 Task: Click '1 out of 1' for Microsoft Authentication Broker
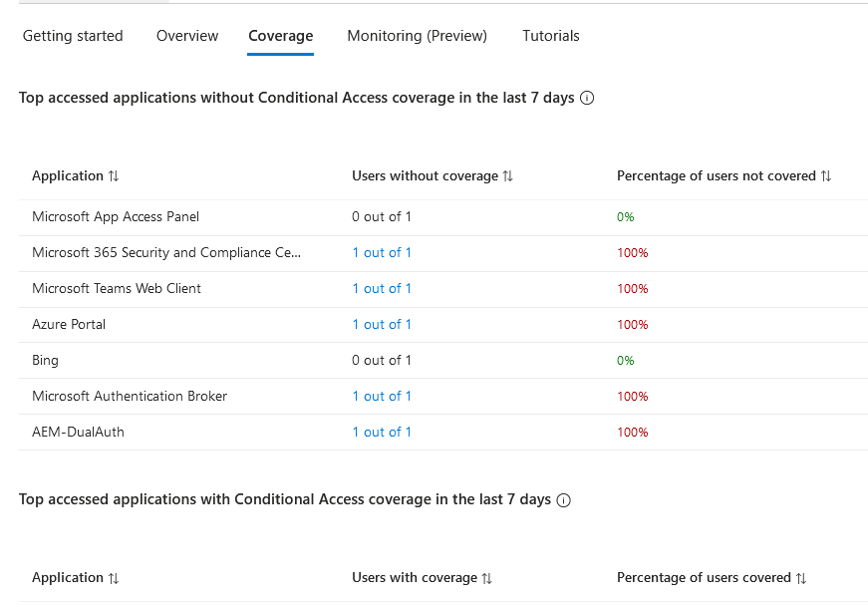click(x=382, y=396)
